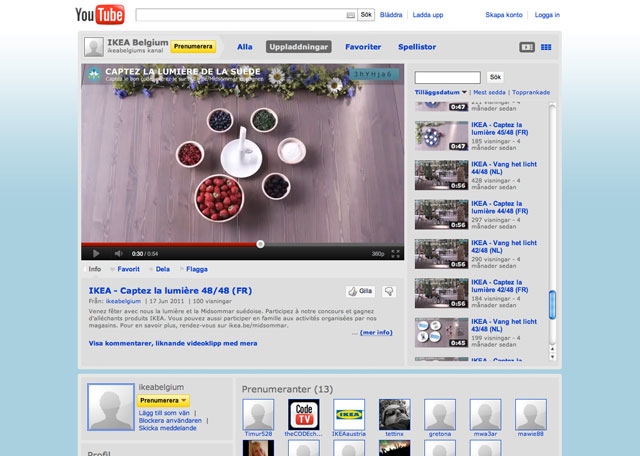Click Skicka meddelande link

click(x=167, y=428)
